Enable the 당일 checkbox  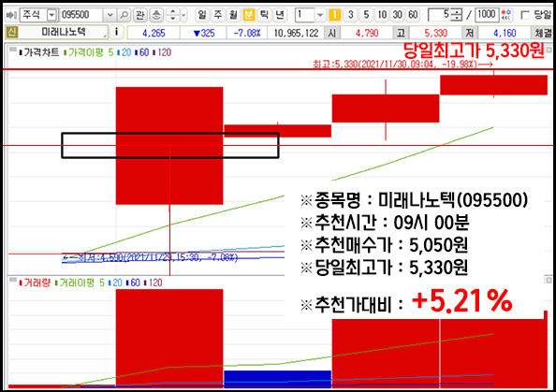point(524,15)
